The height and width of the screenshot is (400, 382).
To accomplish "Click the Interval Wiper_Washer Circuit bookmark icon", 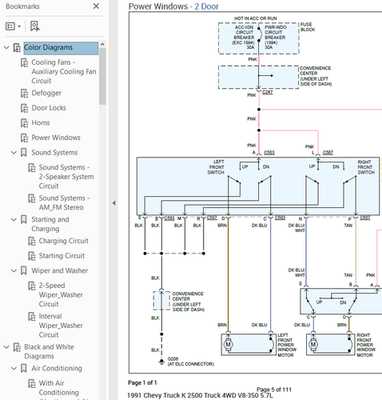I will tap(32, 316).
